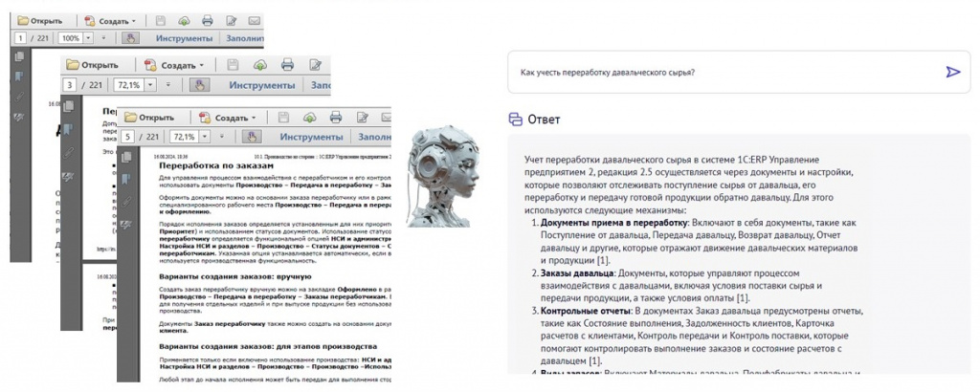The height and width of the screenshot is (392, 980).
Task: Open Заполнить panel in the page 1 PDF window
Action: (245, 38)
